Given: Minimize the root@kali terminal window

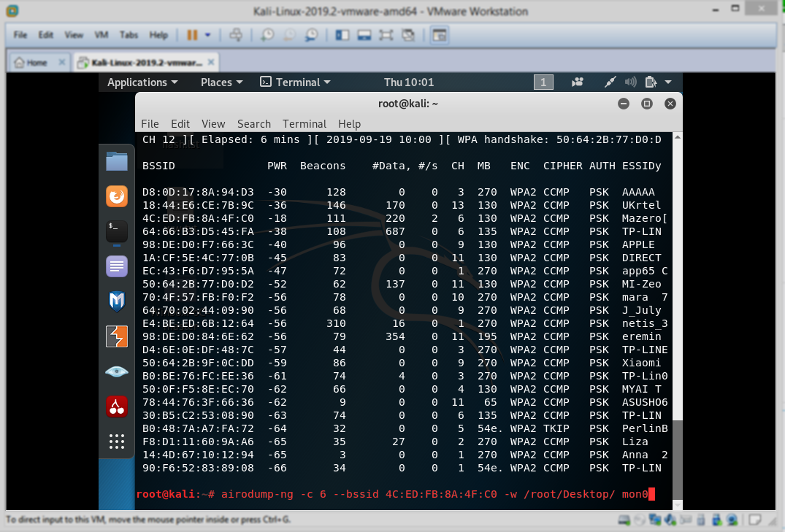Looking at the screenshot, I should [624, 104].
